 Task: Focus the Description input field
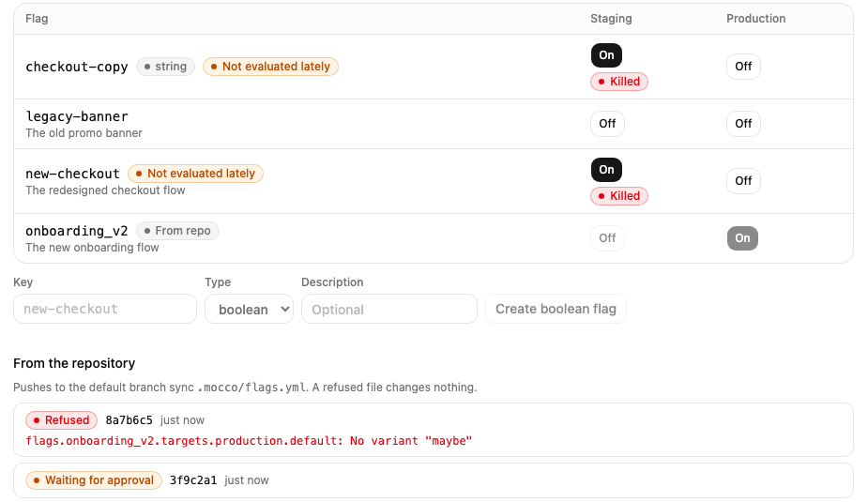(389, 309)
